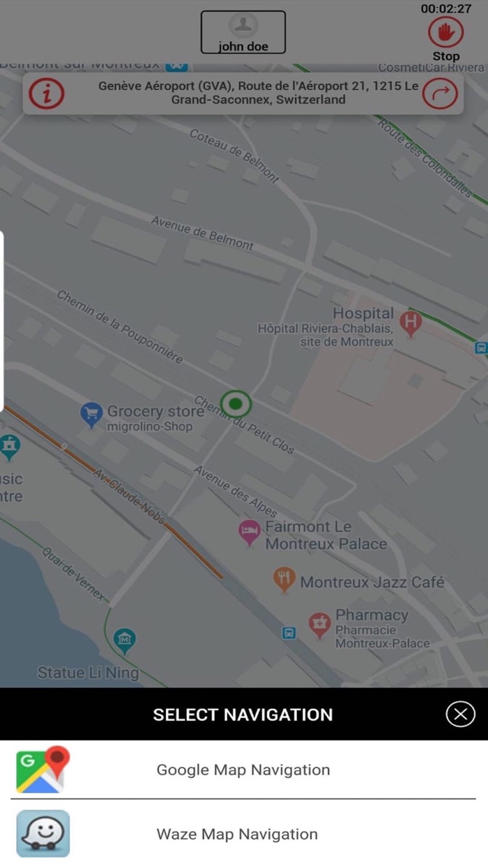Image resolution: width=488 pixels, height=868 pixels.
Task: Open the red info icon beside address
Action: click(x=47, y=93)
